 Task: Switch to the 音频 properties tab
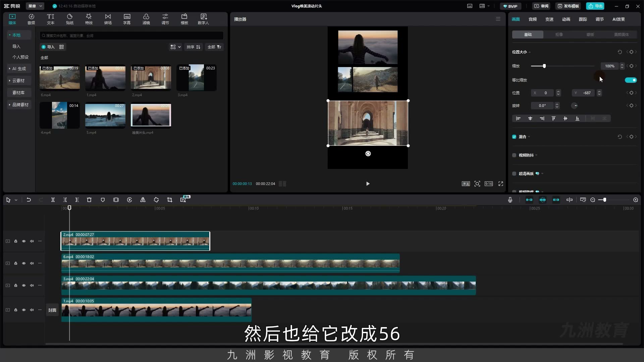533,19
